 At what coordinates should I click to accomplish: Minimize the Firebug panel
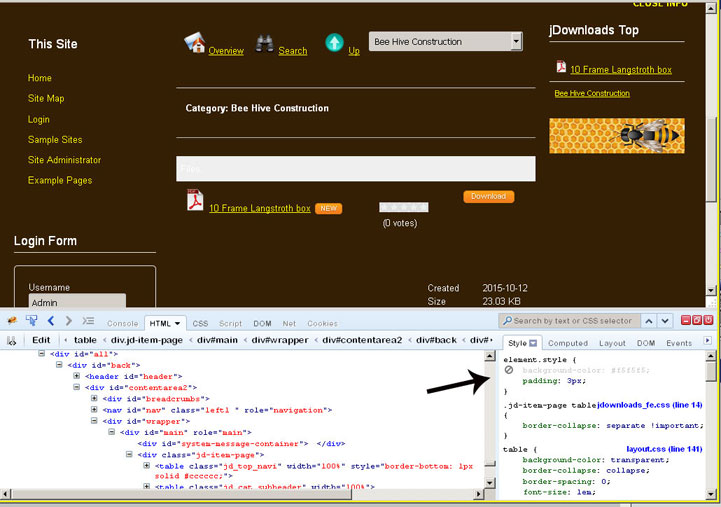click(686, 320)
